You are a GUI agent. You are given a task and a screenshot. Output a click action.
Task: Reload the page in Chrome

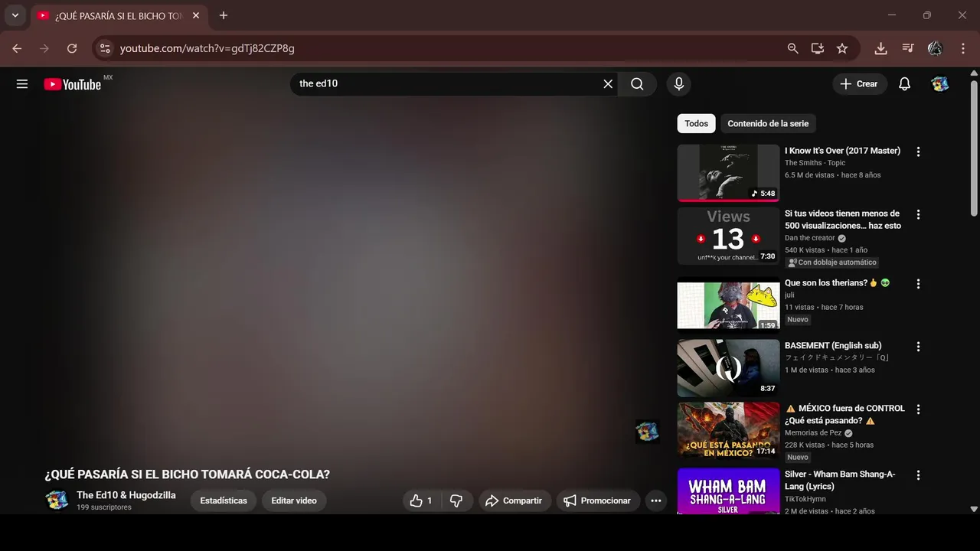click(72, 48)
